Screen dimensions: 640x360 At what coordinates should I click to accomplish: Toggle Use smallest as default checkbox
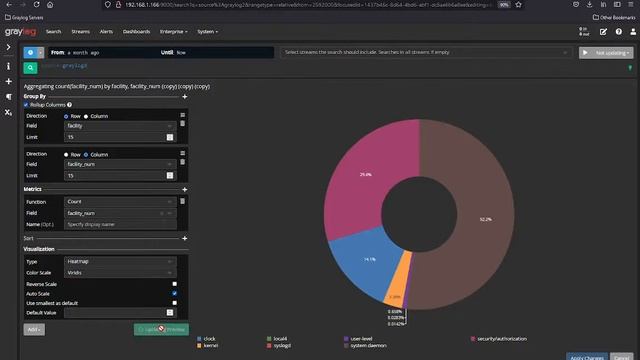[175, 303]
